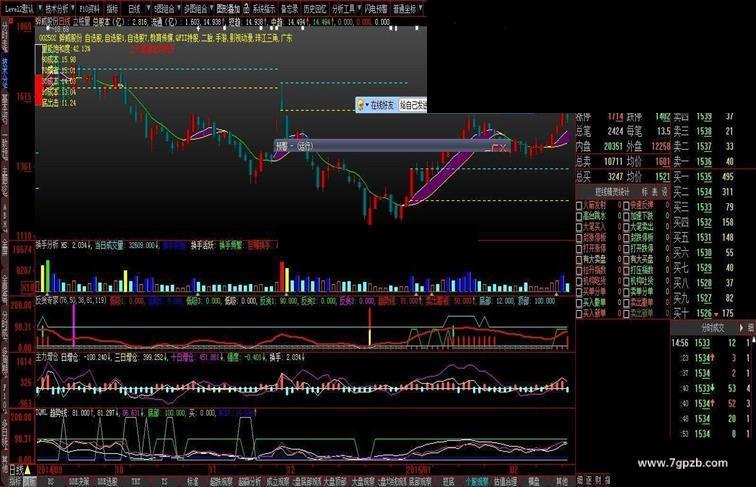Click the magenta spike in 反转专家 panel
The width and height of the screenshot is (756, 487).
74,325
